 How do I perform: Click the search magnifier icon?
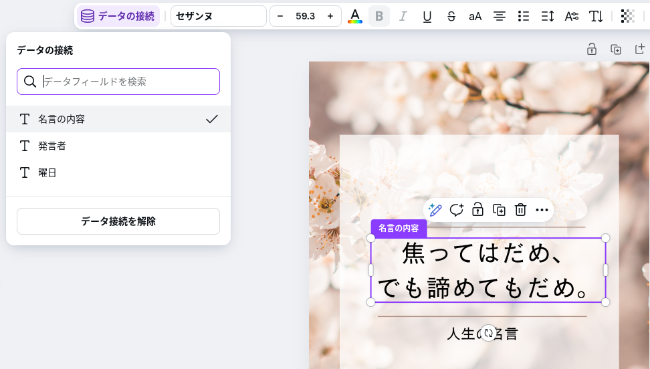(29, 82)
